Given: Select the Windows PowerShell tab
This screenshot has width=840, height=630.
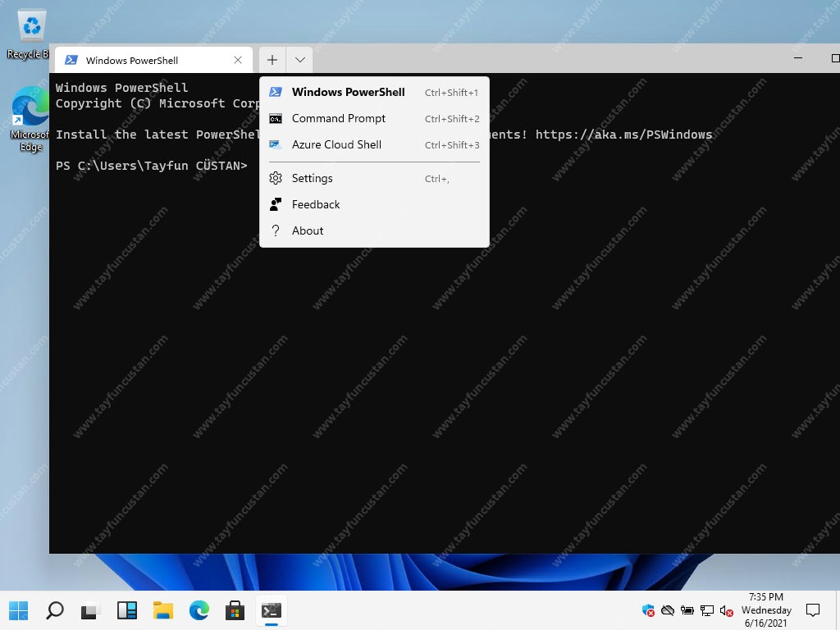Looking at the screenshot, I should point(153,60).
